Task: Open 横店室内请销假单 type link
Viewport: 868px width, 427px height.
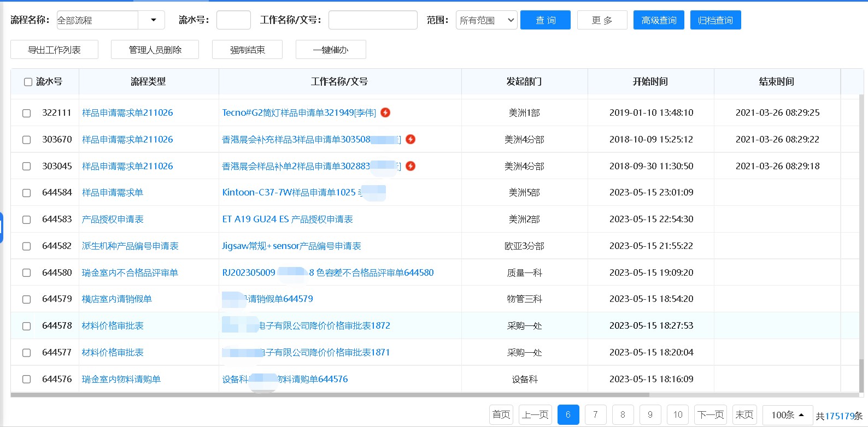Action: (117, 299)
